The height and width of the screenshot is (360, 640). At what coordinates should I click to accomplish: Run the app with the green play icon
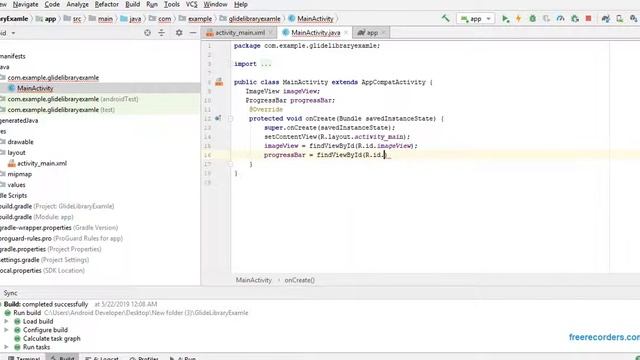pyautogui.click(x=505, y=19)
